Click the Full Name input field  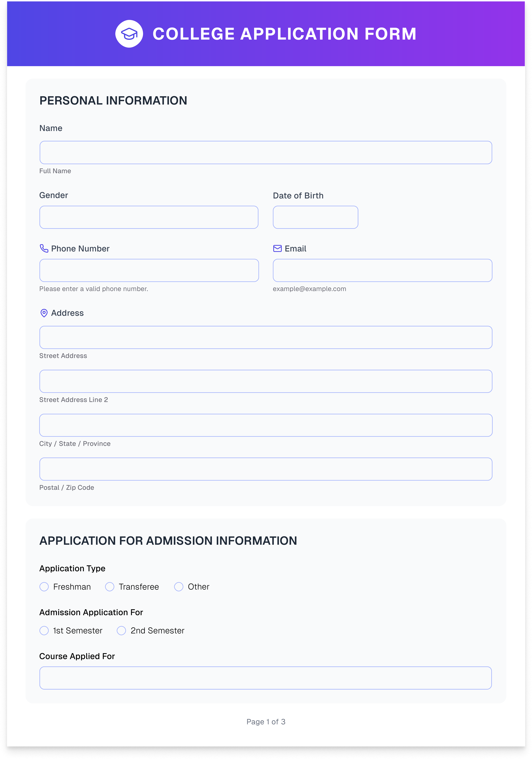coord(265,152)
